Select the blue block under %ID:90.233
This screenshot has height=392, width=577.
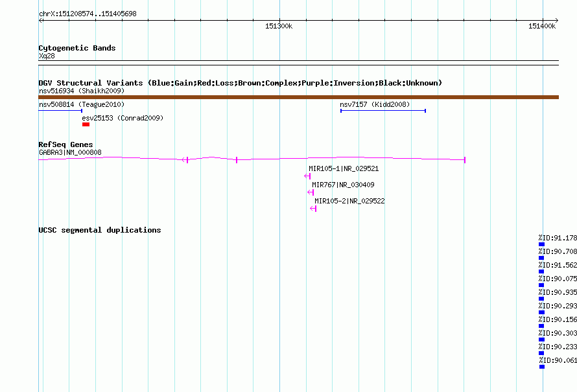coord(541,353)
